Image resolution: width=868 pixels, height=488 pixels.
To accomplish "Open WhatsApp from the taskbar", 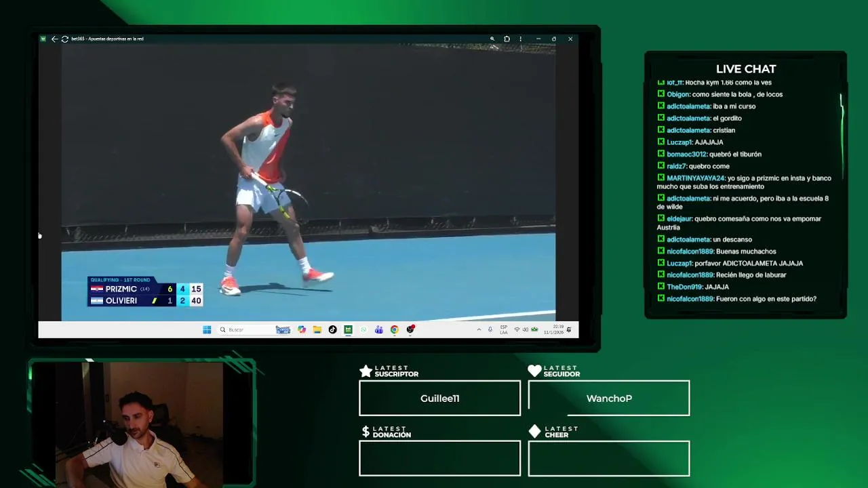I will point(363,329).
